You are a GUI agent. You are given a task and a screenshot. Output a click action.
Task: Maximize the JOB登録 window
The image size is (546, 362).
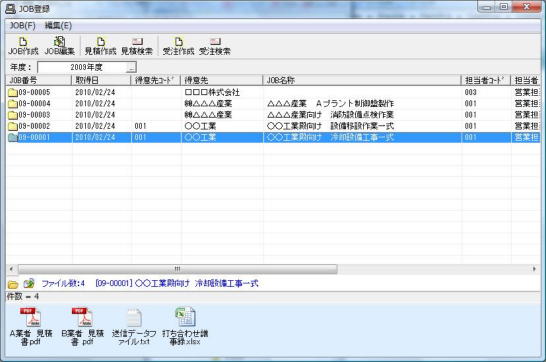[x=504, y=7]
